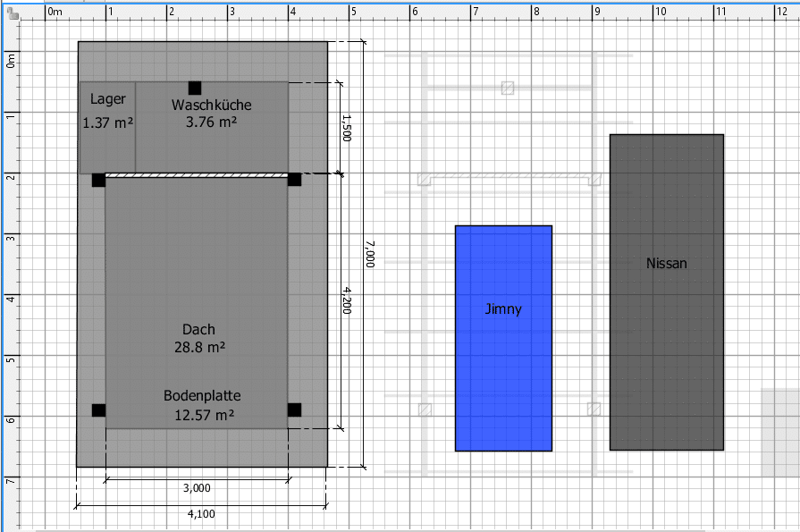The height and width of the screenshot is (532, 800).
Task: Click the Lager room name label
Action: [x=107, y=99]
